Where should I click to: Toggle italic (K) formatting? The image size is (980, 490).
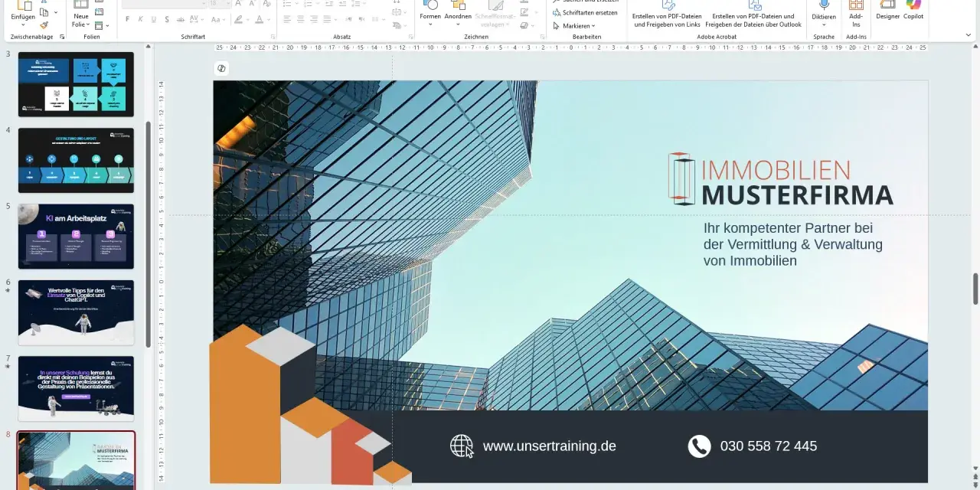pyautogui.click(x=140, y=19)
